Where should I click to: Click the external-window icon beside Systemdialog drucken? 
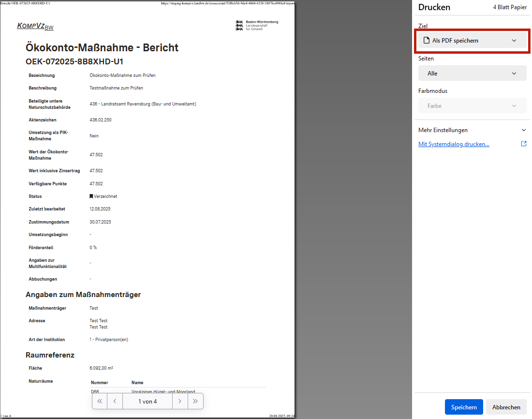point(524,144)
